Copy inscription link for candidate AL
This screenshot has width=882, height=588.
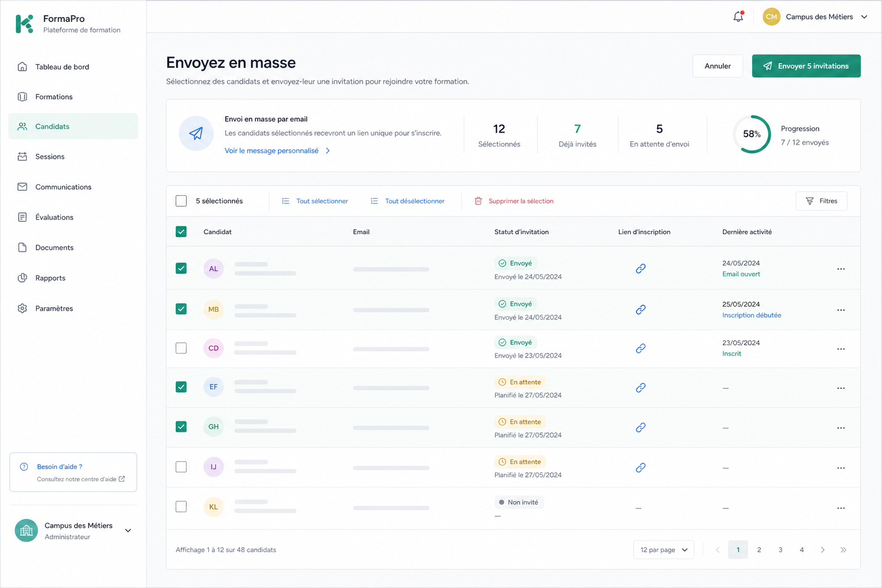641,269
